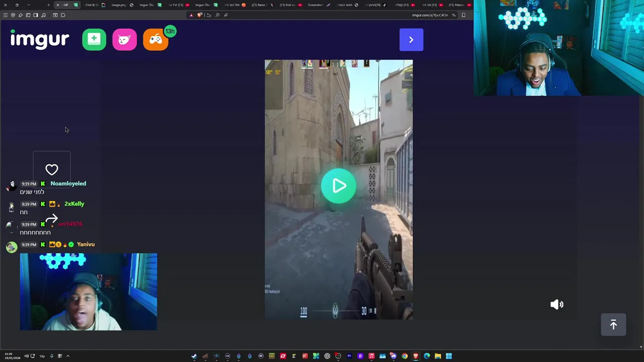
Task: Play the video with the green play button
Action: [x=339, y=186]
